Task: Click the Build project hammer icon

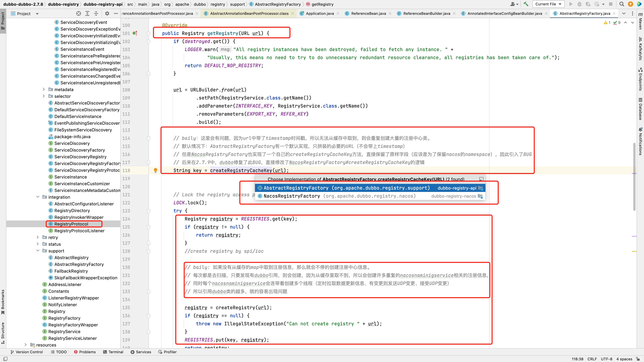Action: [x=526, y=4]
